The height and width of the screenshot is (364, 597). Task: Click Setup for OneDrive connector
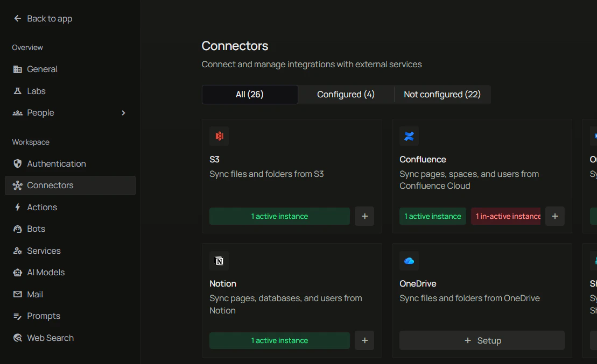coord(482,340)
